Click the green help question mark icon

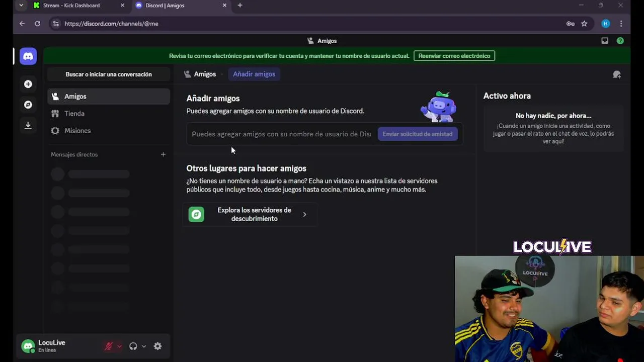pyautogui.click(x=620, y=41)
